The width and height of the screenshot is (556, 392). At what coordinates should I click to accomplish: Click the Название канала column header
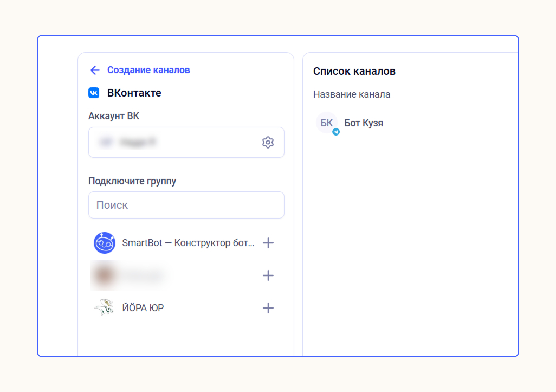352,94
